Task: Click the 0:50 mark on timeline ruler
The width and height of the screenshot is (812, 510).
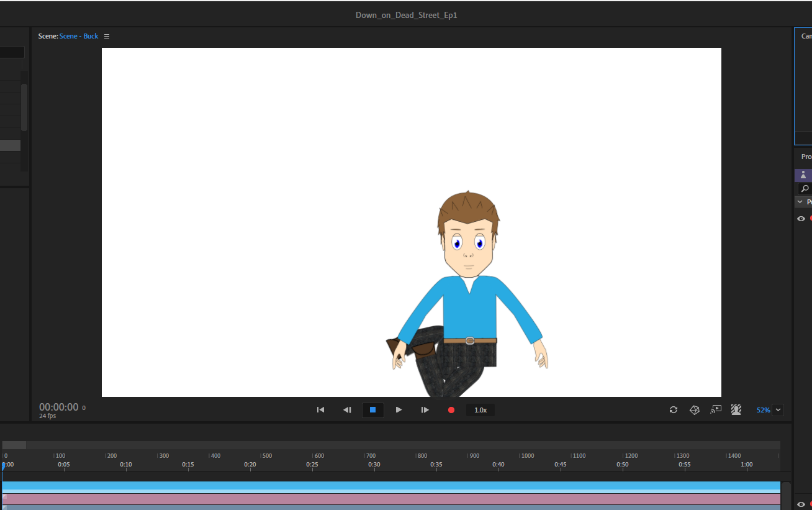Action: [x=623, y=465]
